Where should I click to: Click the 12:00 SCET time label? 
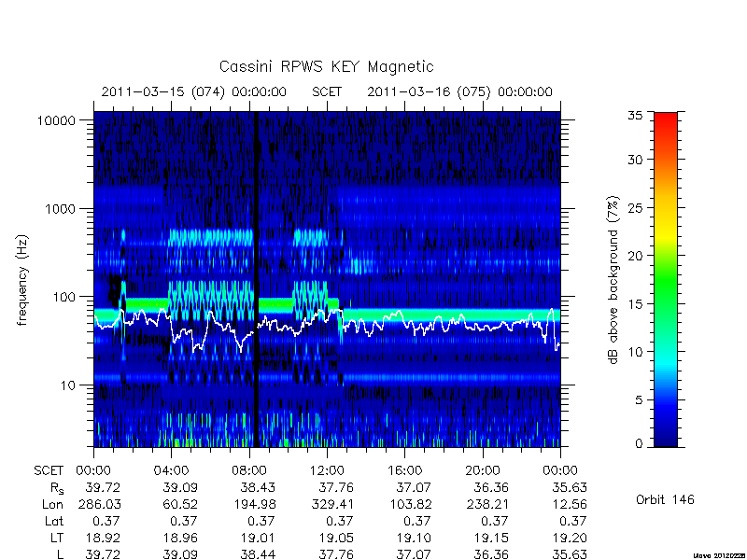tap(327, 471)
